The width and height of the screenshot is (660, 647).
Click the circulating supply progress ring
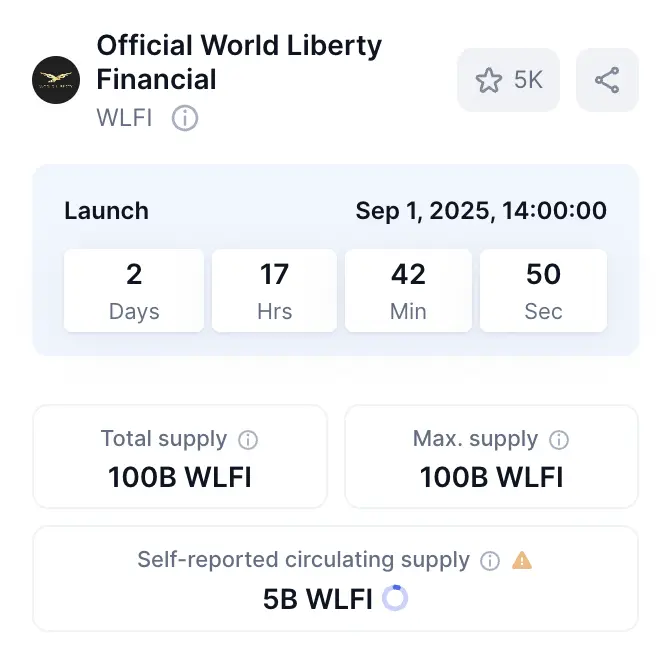pos(395,598)
